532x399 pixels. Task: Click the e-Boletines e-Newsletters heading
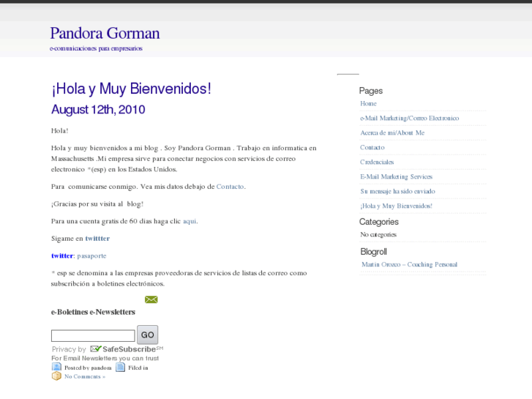[93, 312]
